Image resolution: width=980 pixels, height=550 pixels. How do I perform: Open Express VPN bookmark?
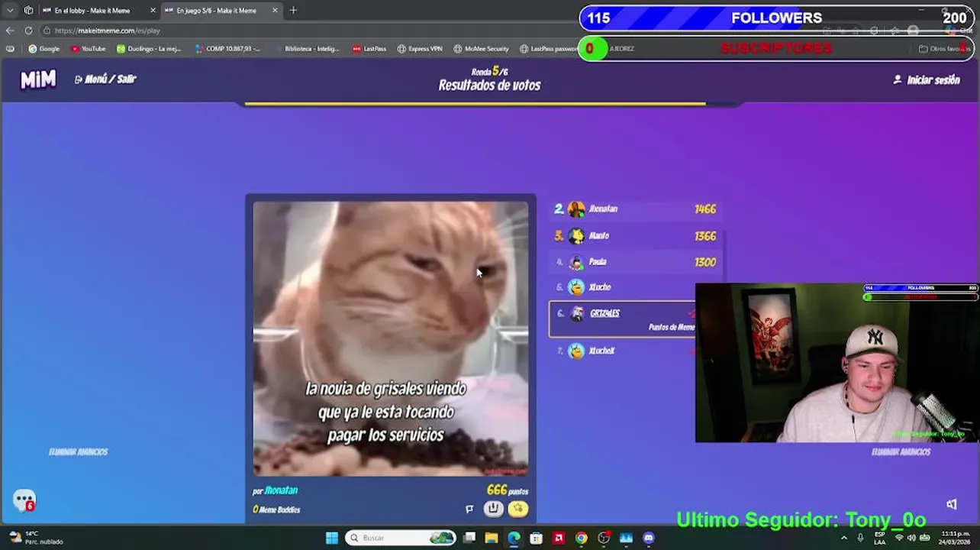tap(420, 49)
